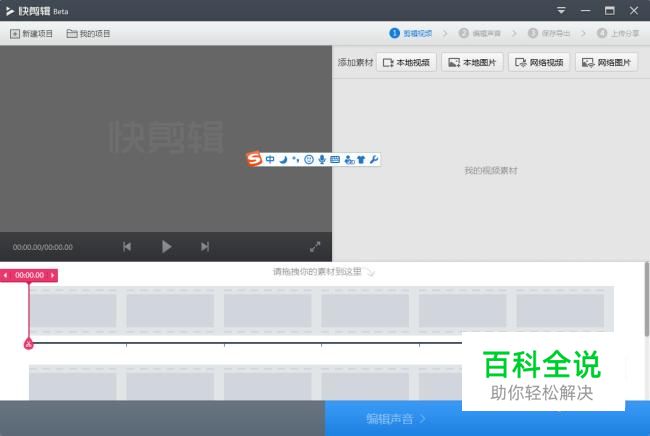
Task: Step the timeline marker back with the left arrow
Action: click(5, 275)
